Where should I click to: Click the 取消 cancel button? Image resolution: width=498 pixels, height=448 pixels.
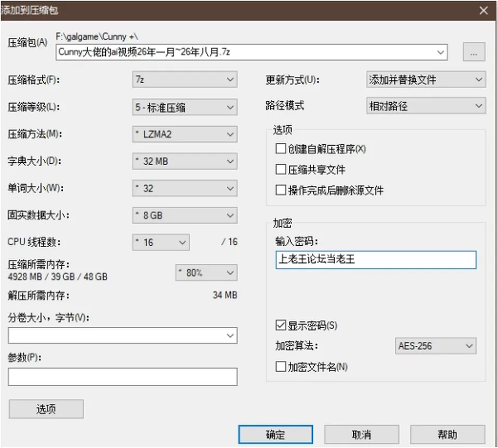point(362,435)
